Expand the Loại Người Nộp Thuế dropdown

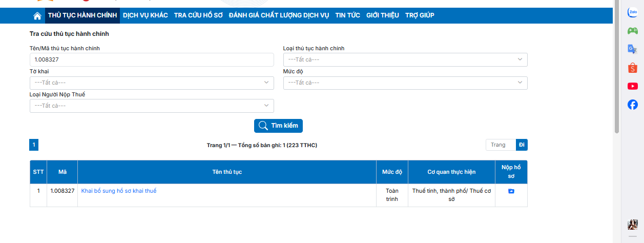pyautogui.click(x=152, y=106)
